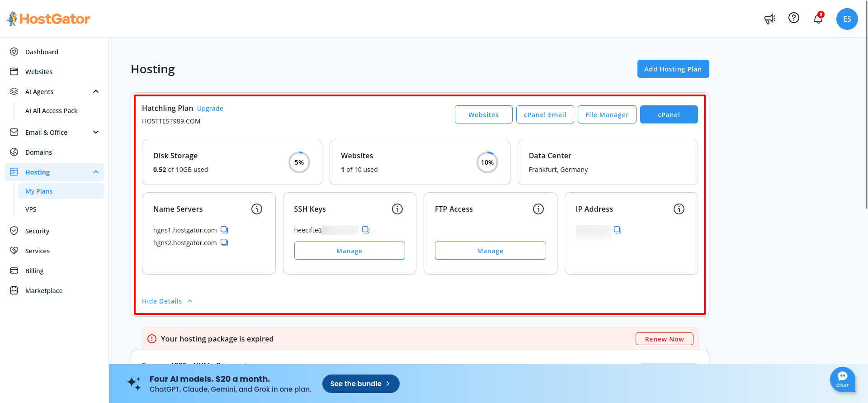This screenshot has height=403, width=868.
Task: Show Name Servers info tooltip
Action: coord(257,209)
